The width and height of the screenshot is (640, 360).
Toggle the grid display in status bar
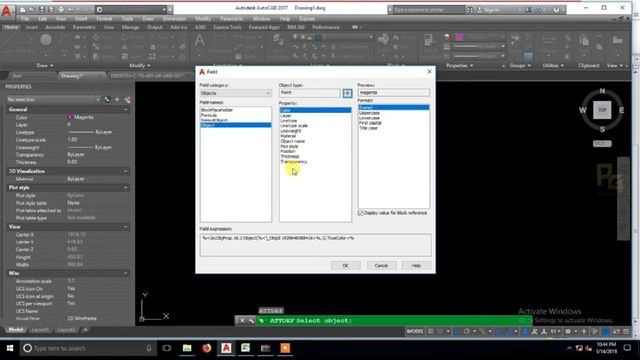coord(431,331)
